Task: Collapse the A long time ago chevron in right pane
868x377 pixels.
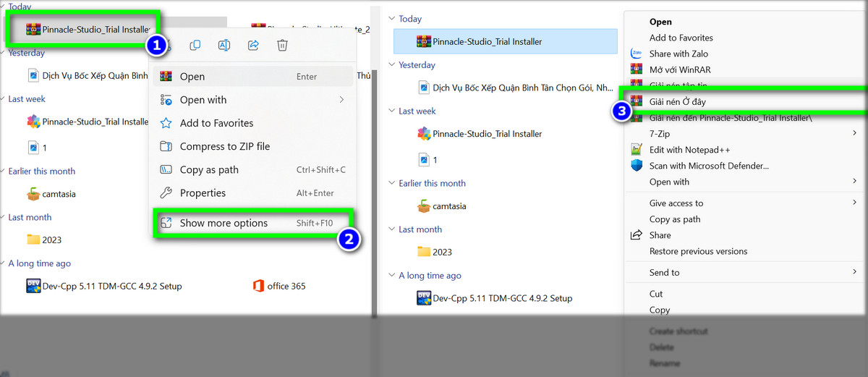Action: coord(391,276)
